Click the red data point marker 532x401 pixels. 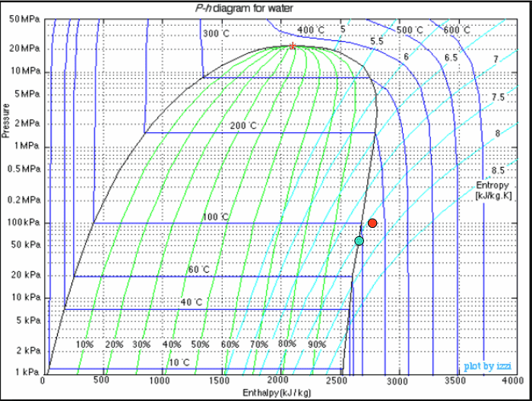[x=372, y=223]
